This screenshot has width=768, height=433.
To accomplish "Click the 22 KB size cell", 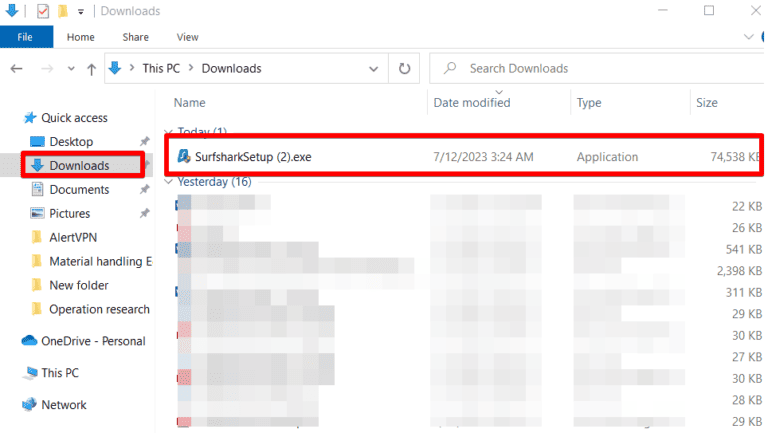I will (747, 206).
